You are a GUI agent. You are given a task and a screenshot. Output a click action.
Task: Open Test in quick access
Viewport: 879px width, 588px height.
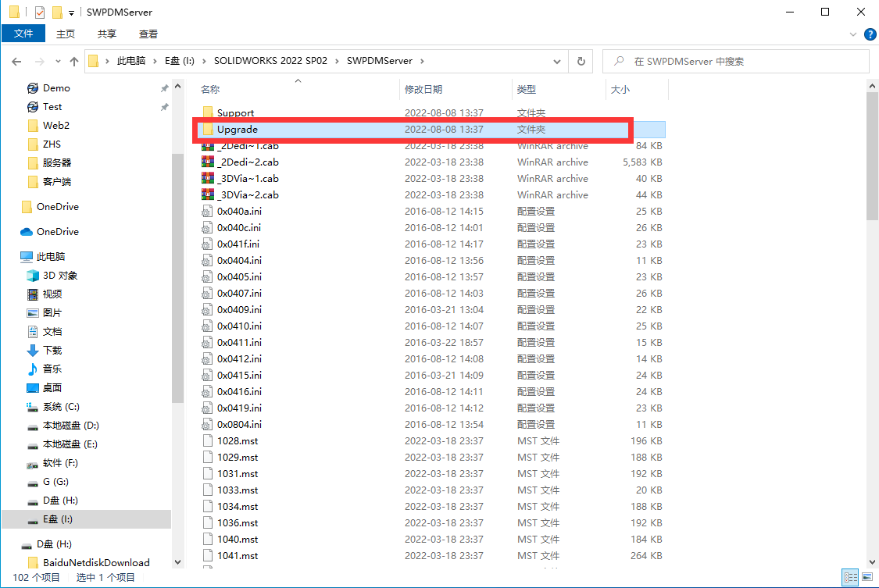pyautogui.click(x=52, y=106)
